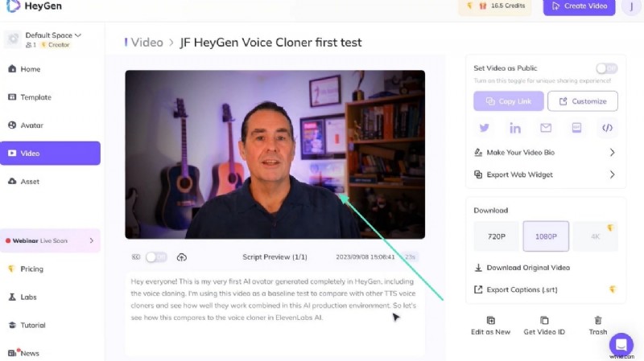
Task: Move video to Trash
Action: coord(598,326)
